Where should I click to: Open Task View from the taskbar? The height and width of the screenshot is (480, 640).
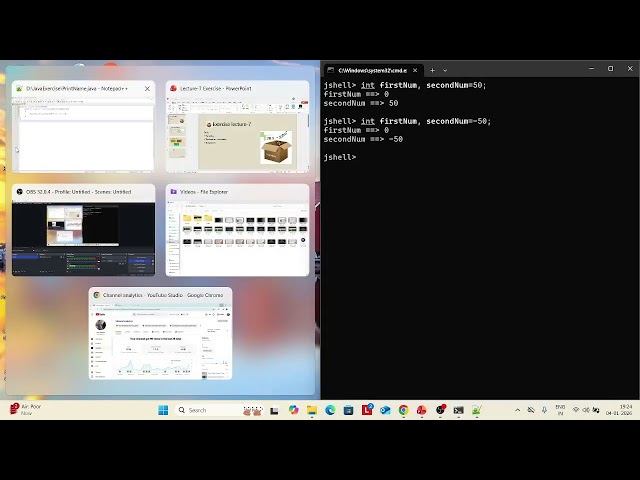click(x=274, y=411)
